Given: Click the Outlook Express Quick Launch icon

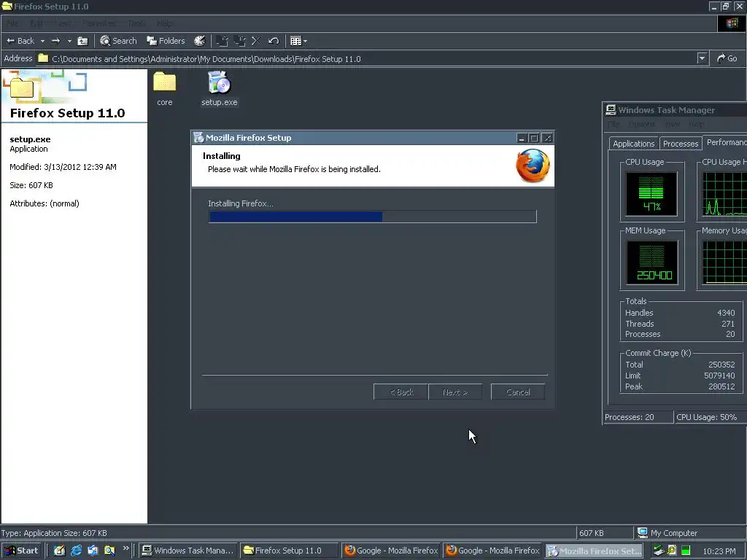Looking at the screenshot, I should pos(93,551).
